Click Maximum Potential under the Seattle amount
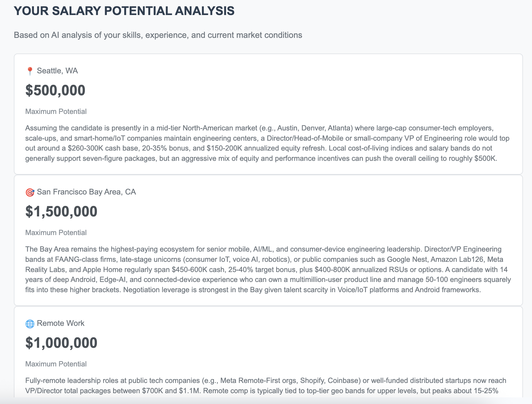Image resolution: width=532 pixels, height=404 pixels. pos(56,112)
